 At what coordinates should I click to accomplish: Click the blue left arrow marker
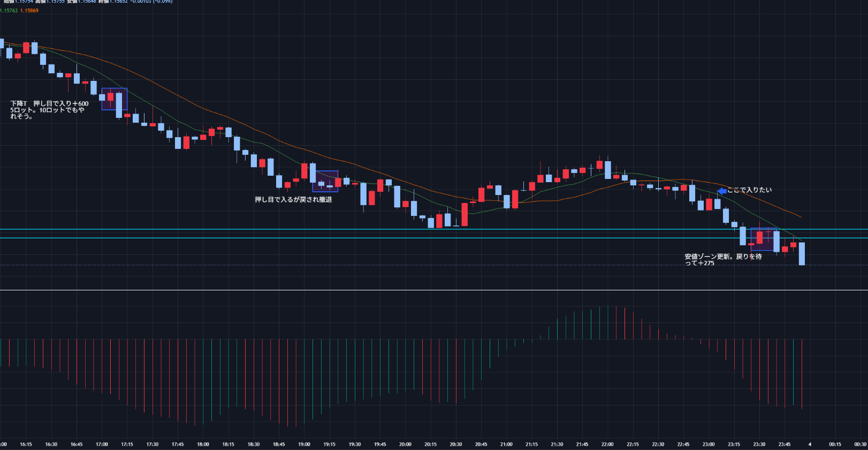coord(722,191)
